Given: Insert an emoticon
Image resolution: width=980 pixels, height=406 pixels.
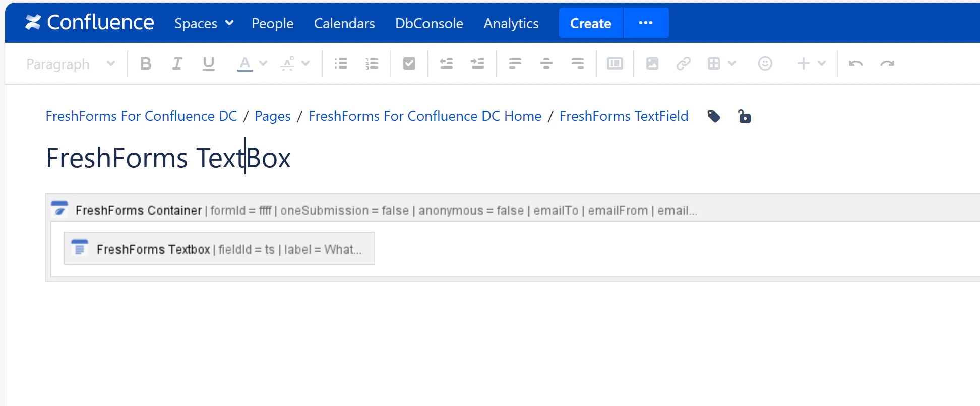Looking at the screenshot, I should coord(765,63).
